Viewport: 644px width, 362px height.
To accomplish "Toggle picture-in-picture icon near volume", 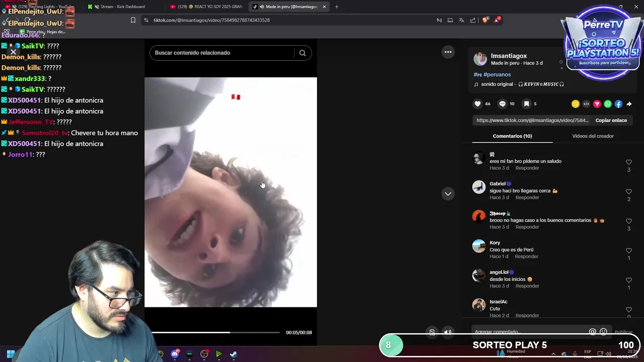I will click(x=432, y=332).
